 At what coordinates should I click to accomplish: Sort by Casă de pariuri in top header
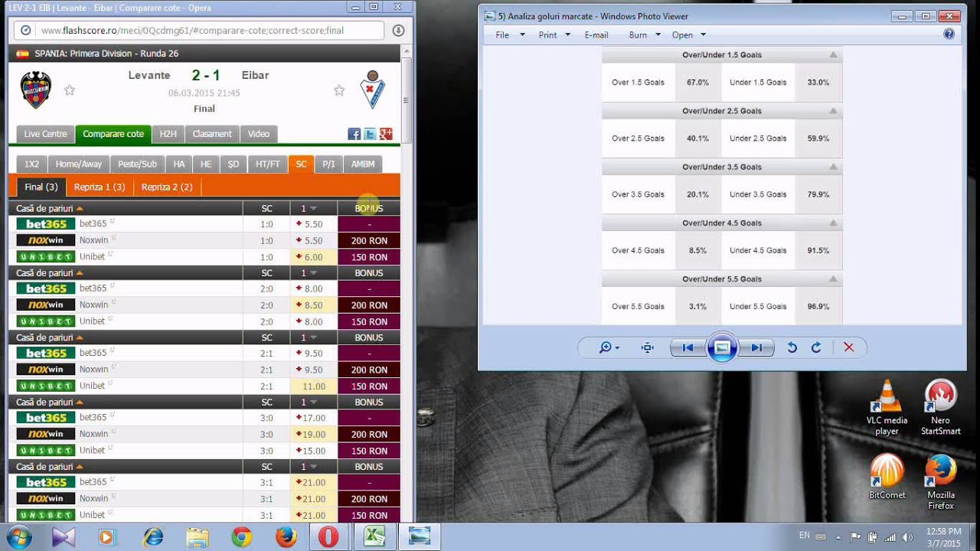pos(50,208)
